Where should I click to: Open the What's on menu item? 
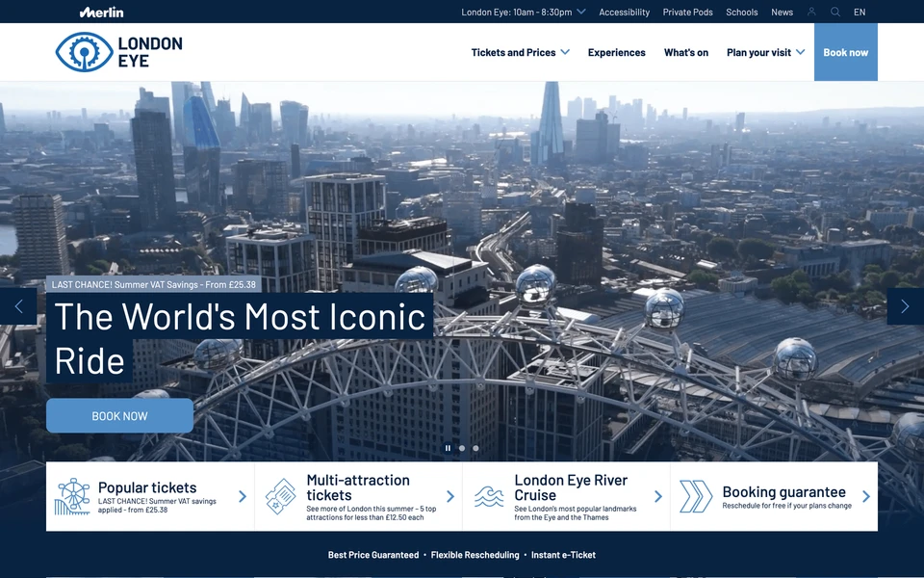(x=686, y=52)
